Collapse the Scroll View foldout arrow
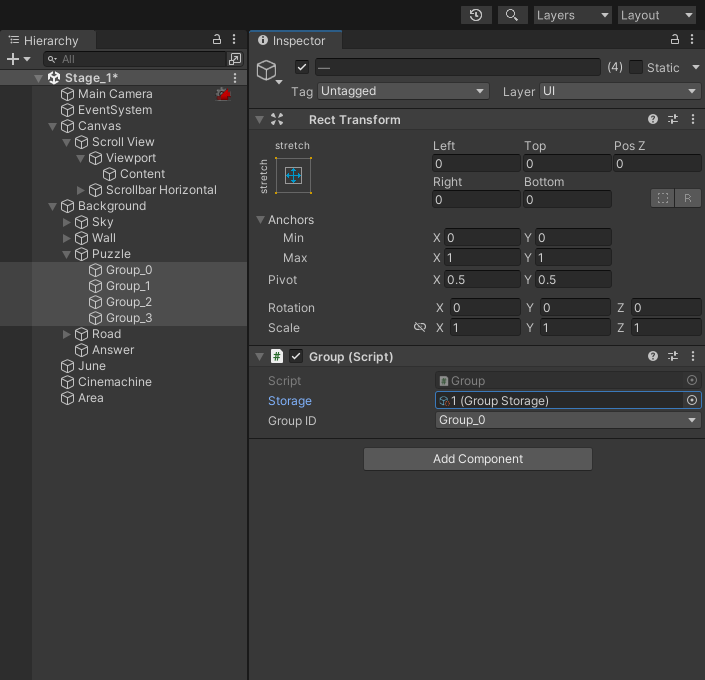 pos(67,143)
